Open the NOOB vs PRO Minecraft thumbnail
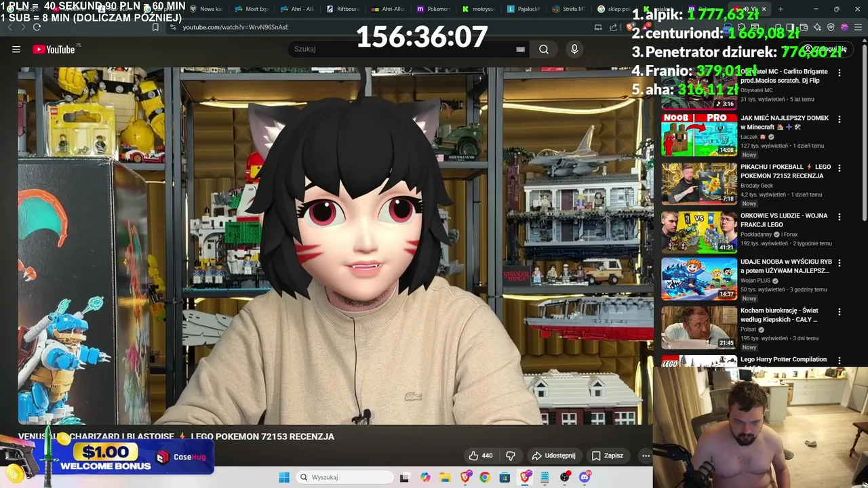 [x=699, y=134]
